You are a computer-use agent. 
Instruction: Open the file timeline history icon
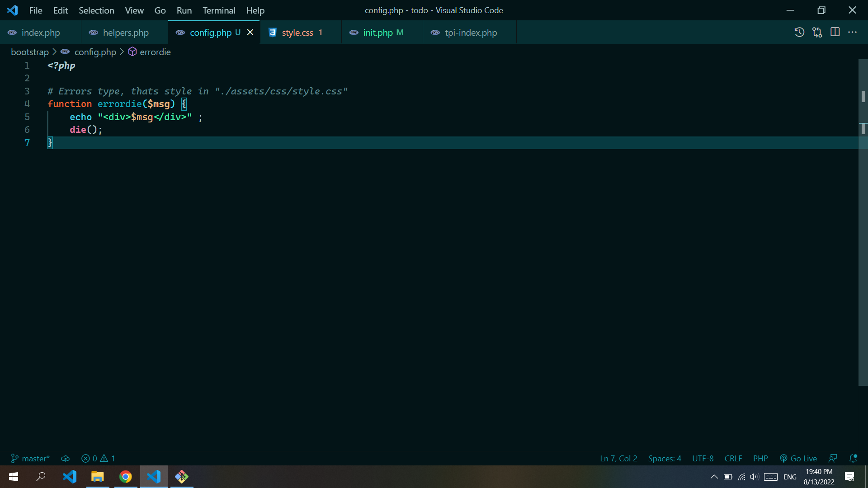799,32
